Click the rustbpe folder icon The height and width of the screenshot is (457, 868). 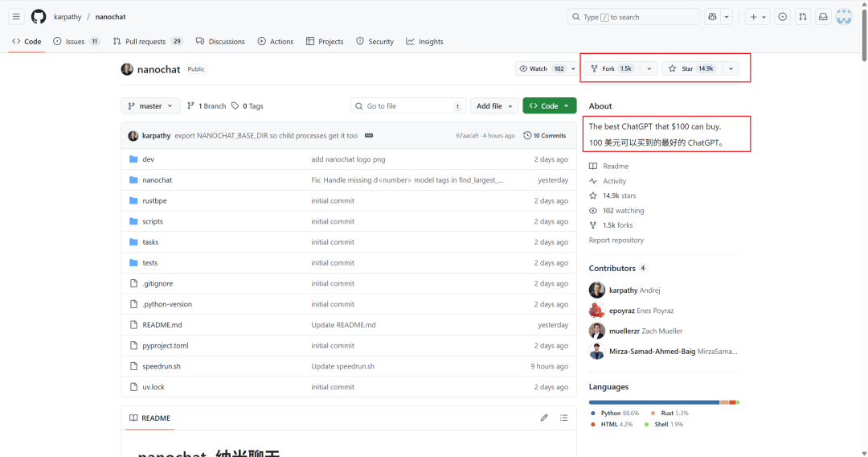tap(133, 200)
